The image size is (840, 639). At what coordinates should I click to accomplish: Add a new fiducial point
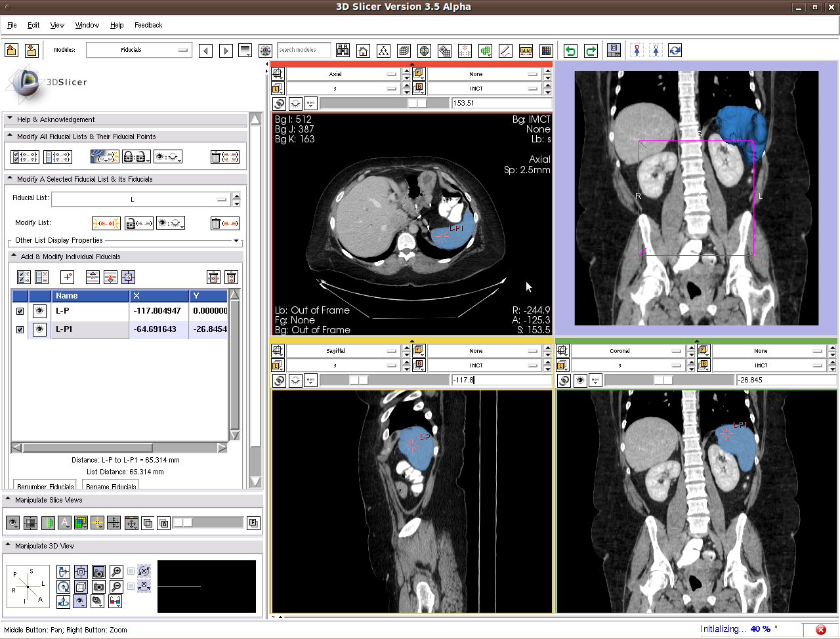pyautogui.click(x=68, y=277)
